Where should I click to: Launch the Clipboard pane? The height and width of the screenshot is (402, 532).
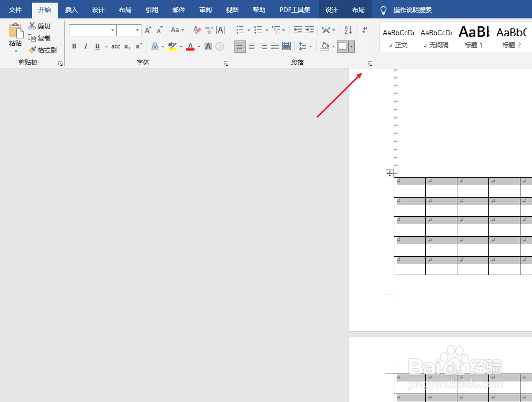click(60, 64)
